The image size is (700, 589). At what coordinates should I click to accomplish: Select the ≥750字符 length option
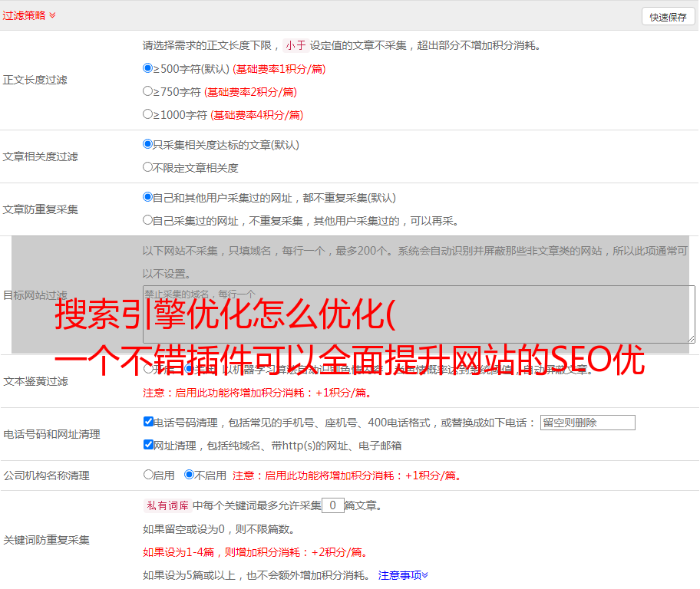[147, 91]
